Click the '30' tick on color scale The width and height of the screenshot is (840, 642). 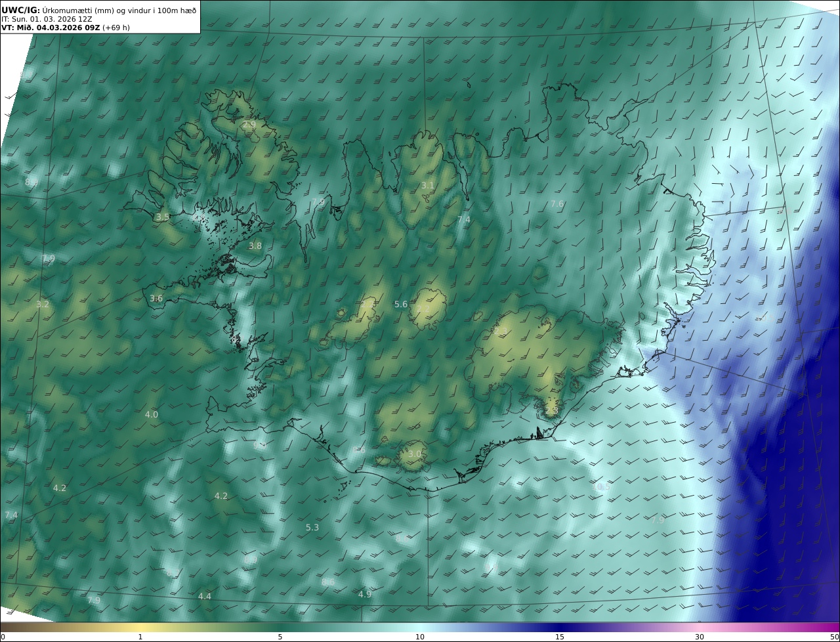click(700, 637)
